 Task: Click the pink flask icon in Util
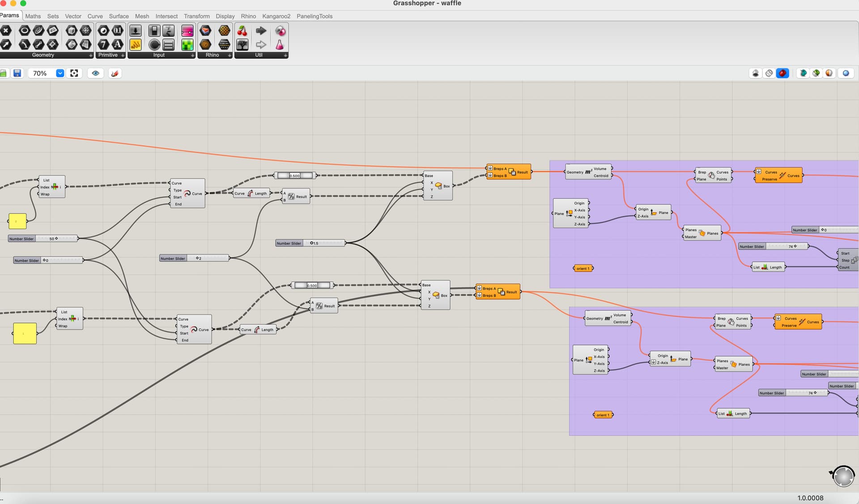point(280,44)
